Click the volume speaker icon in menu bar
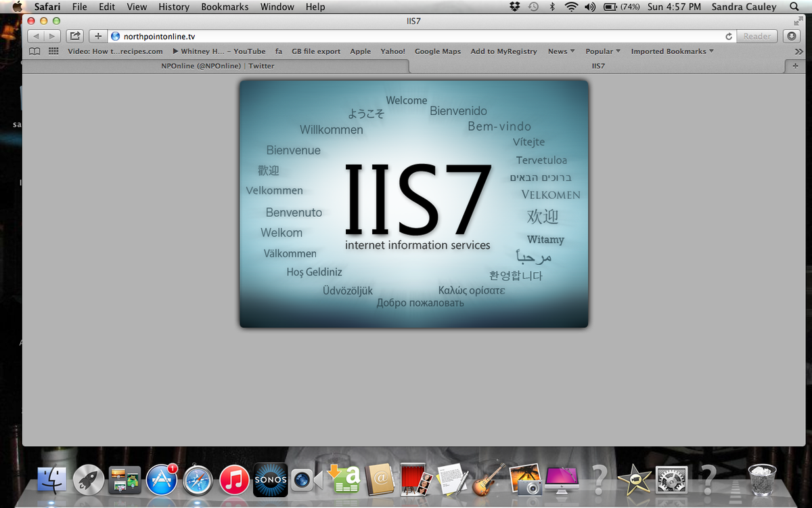 click(590, 7)
